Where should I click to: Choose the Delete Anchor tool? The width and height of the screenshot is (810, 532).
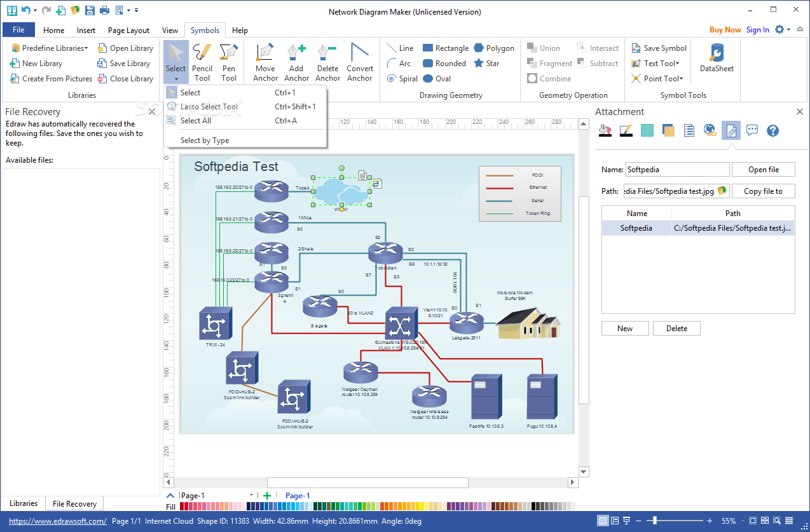[x=327, y=62]
